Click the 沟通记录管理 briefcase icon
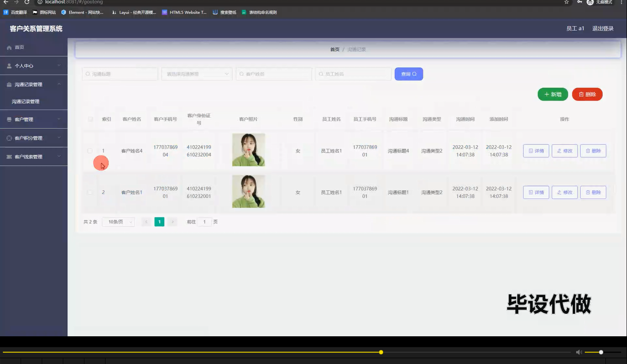This screenshot has height=364, width=627. coord(9,84)
